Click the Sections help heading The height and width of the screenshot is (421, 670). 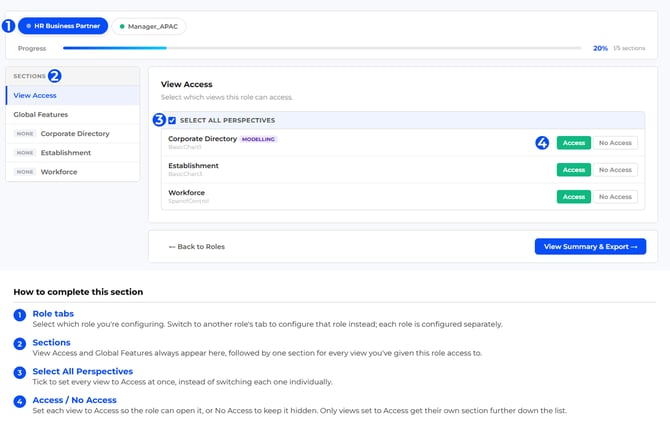point(51,342)
